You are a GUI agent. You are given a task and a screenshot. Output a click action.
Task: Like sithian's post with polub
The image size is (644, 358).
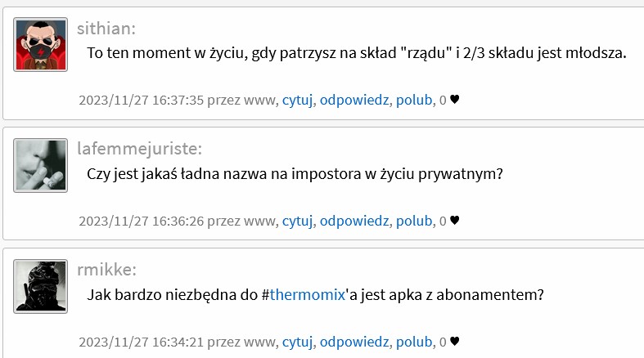point(414,100)
